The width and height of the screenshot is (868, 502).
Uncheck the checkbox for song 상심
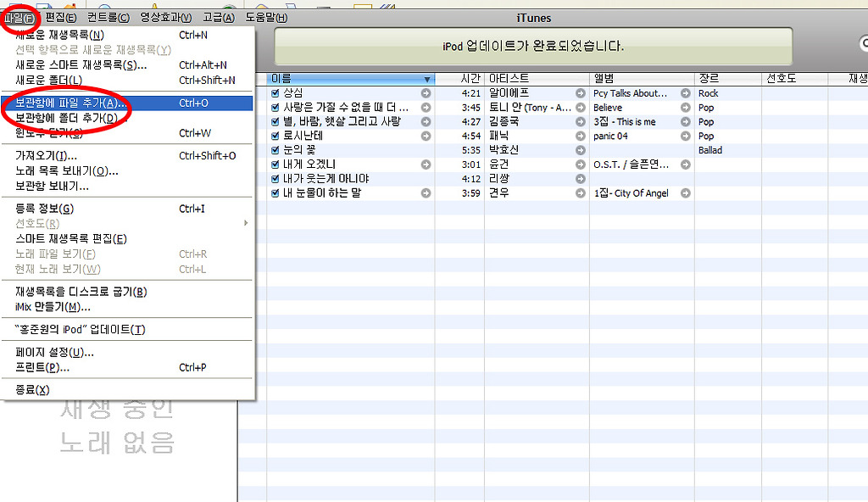tap(275, 93)
